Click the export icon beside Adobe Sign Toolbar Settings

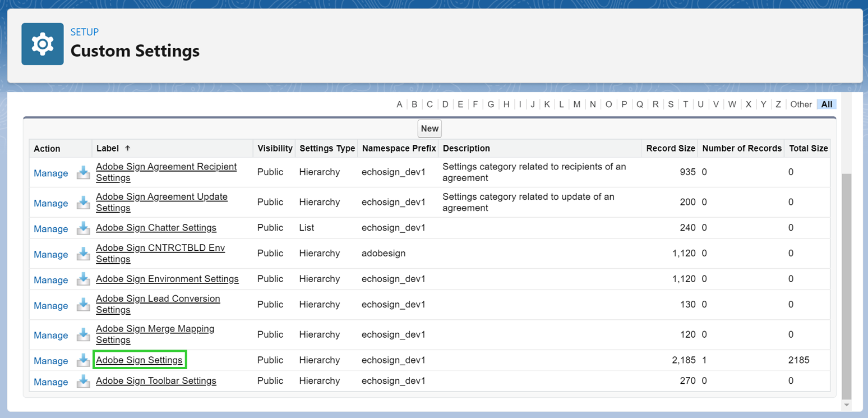click(83, 382)
